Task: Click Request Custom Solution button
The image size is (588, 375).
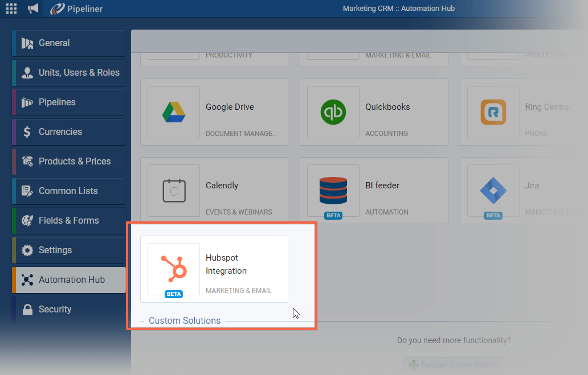Action: pos(454,365)
